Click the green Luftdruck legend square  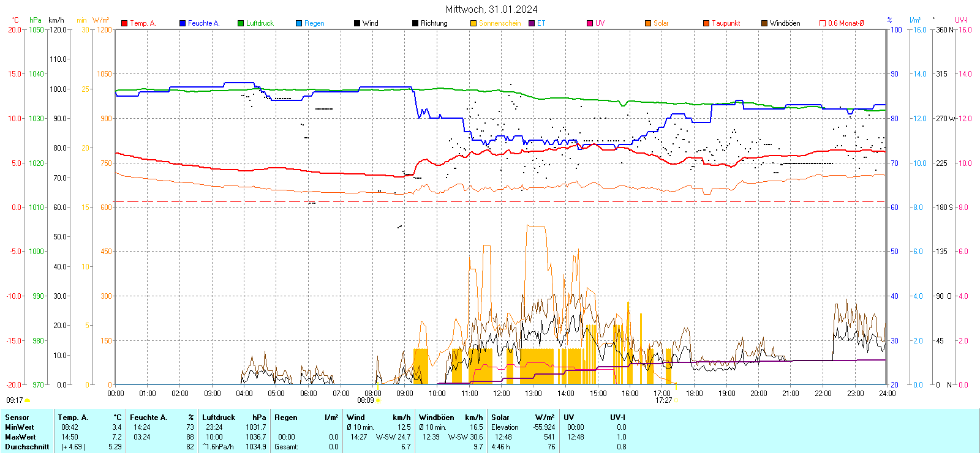point(241,23)
